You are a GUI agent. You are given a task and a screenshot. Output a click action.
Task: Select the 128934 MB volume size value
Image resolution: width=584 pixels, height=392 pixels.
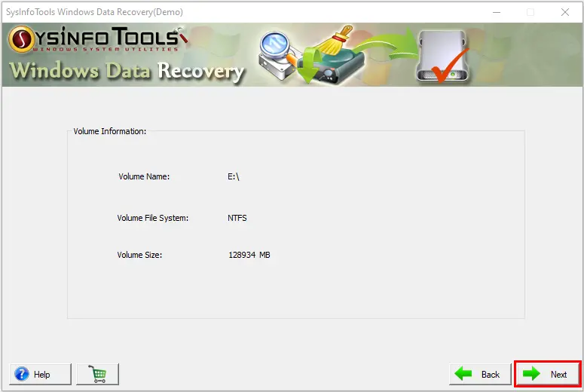coord(249,255)
